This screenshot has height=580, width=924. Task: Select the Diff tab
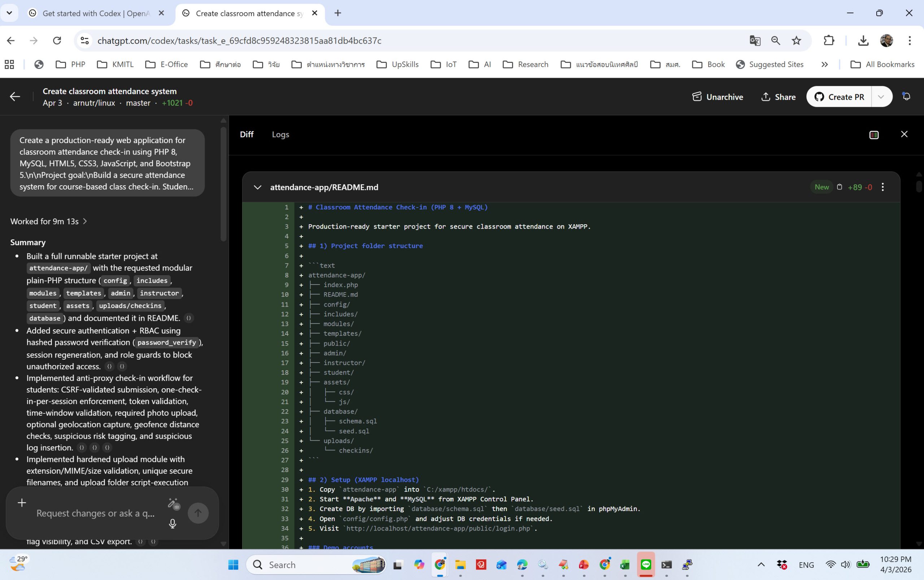tap(247, 134)
